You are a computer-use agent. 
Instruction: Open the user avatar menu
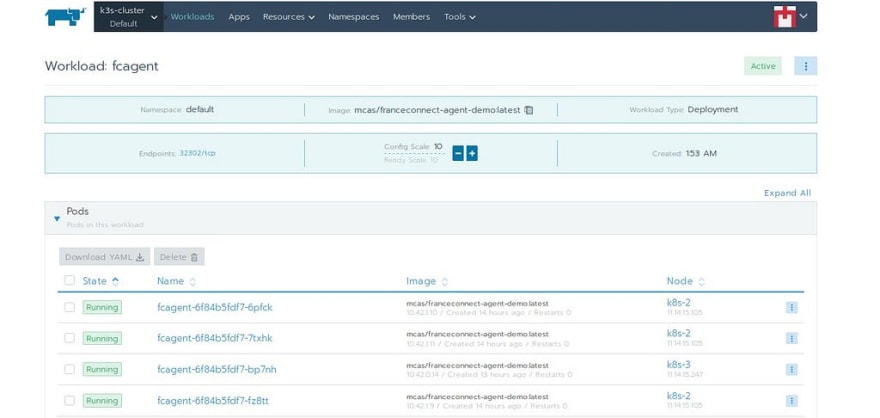(790, 17)
